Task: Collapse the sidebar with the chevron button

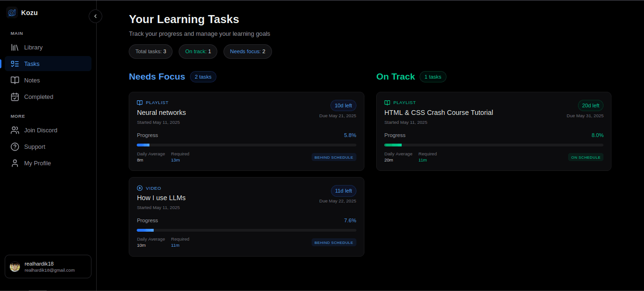Action: point(95,16)
